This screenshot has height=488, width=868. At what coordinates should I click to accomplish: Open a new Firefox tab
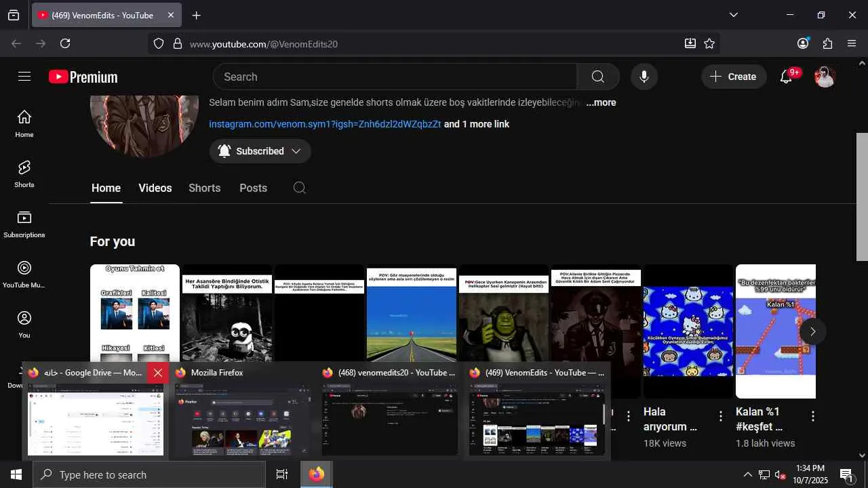(x=196, y=15)
